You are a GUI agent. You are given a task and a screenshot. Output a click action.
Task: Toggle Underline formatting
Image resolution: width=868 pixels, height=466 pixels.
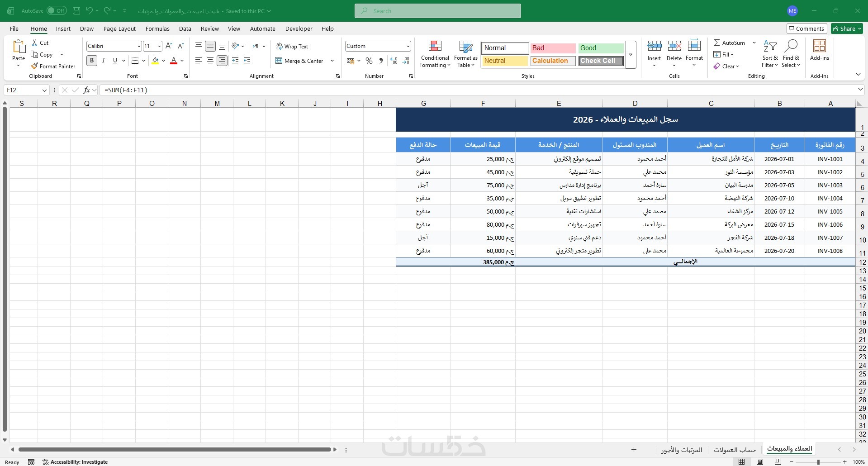coord(115,61)
